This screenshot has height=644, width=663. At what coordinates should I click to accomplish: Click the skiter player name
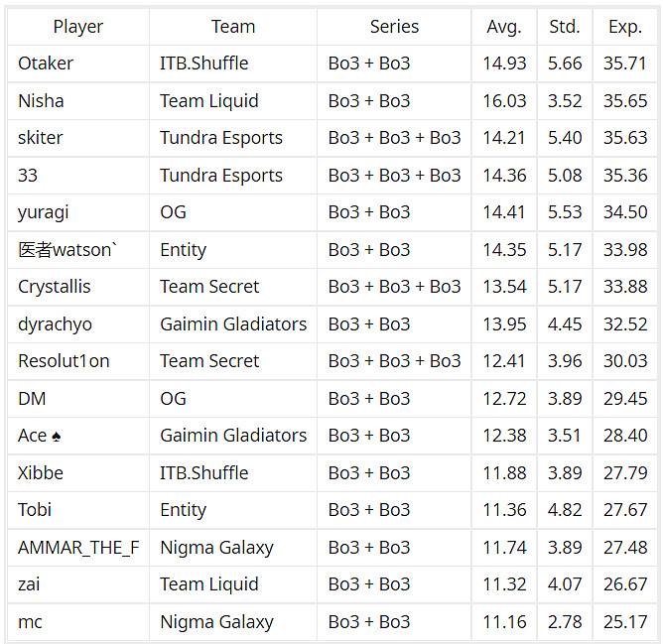pos(41,138)
